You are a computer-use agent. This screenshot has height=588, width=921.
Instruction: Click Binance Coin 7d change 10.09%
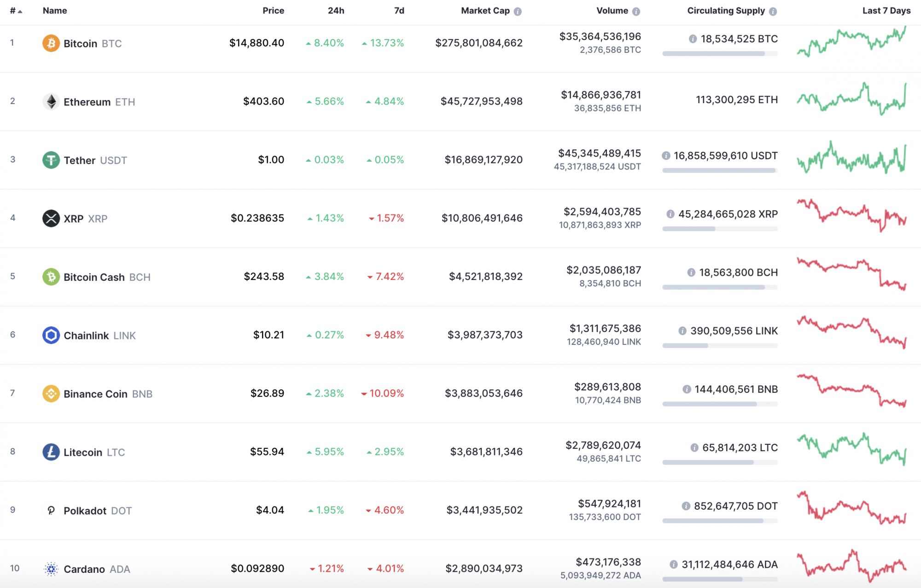pos(382,393)
